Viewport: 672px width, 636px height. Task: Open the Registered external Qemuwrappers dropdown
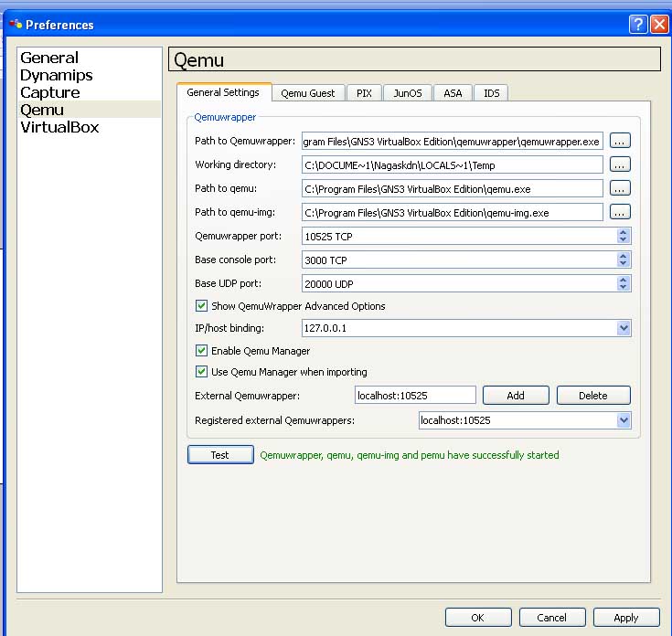[624, 420]
